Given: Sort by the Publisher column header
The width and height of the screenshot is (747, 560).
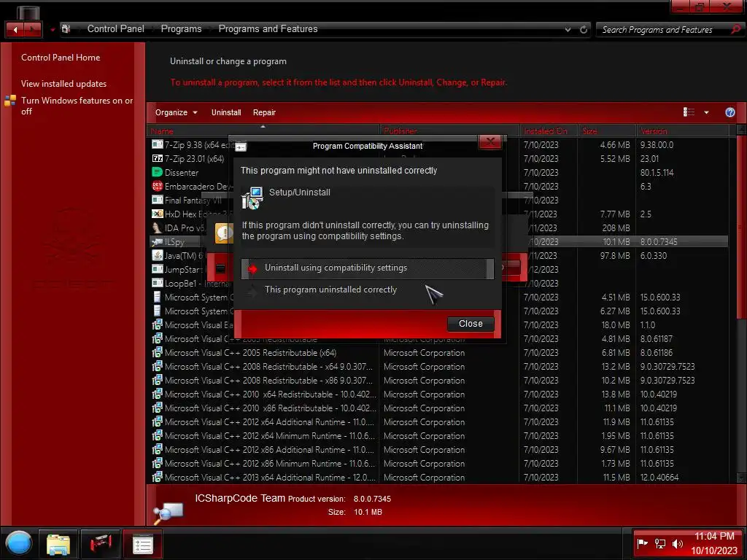Looking at the screenshot, I should pyautogui.click(x=449, y=131).
